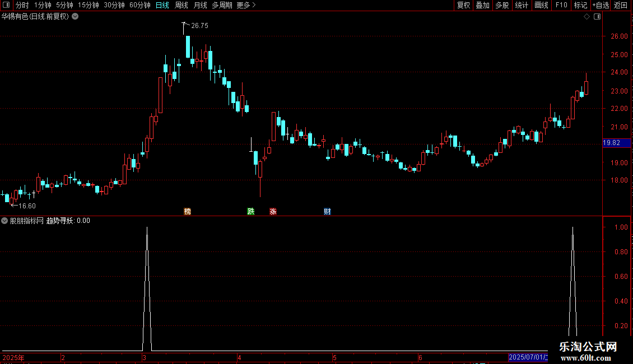Switch to 分时 time-share view

[x=22, y=5]
